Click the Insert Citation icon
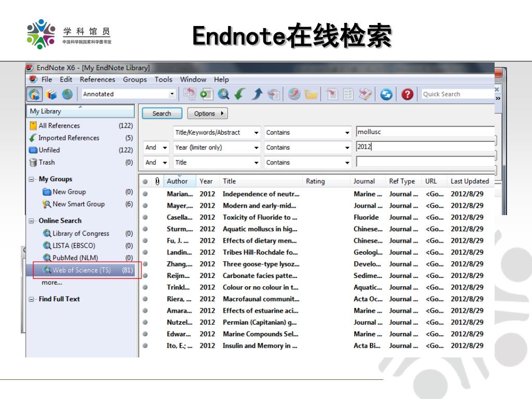 tap(332, 94)
